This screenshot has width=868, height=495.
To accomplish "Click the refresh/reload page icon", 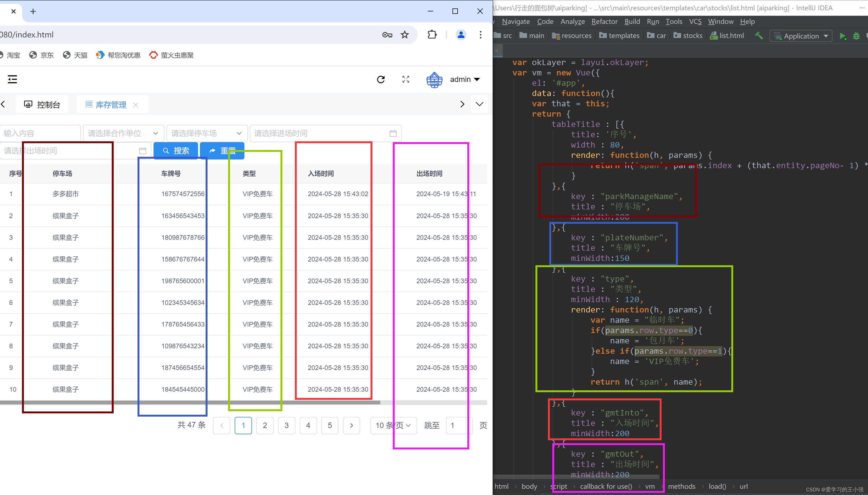I will (x=381, y=79).
